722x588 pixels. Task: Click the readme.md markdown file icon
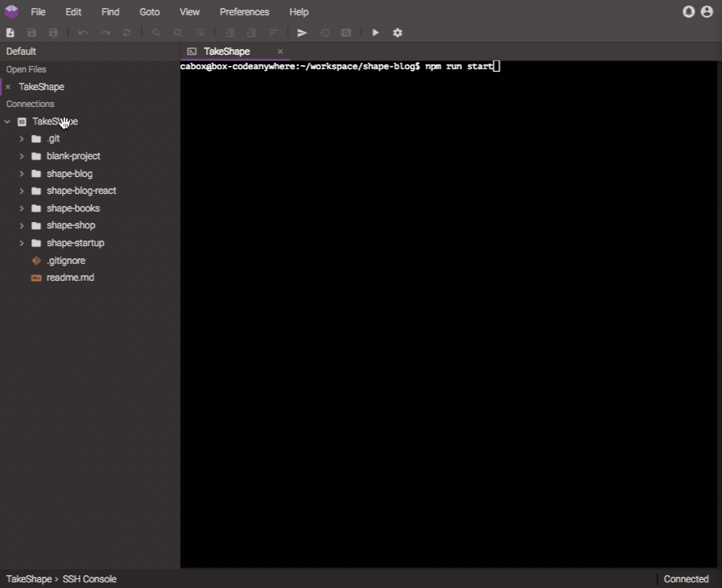36,278
